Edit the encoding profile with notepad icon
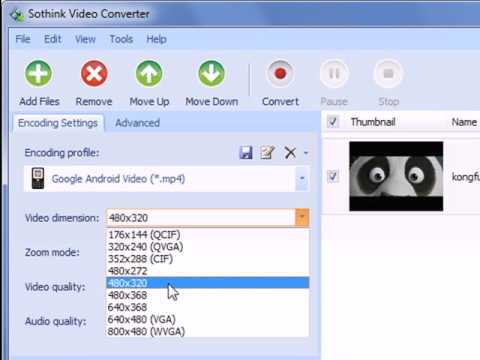 267,153
